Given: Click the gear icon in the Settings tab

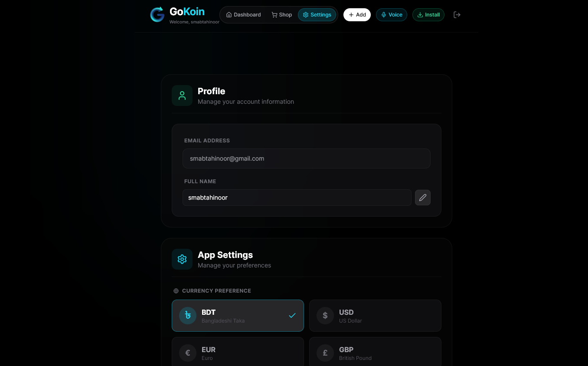Looking at the screenshot, I should point(305,14).
